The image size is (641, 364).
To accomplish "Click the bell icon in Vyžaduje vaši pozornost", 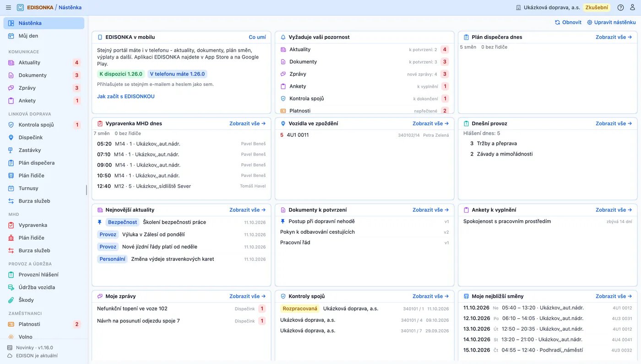I will (283, 37).
